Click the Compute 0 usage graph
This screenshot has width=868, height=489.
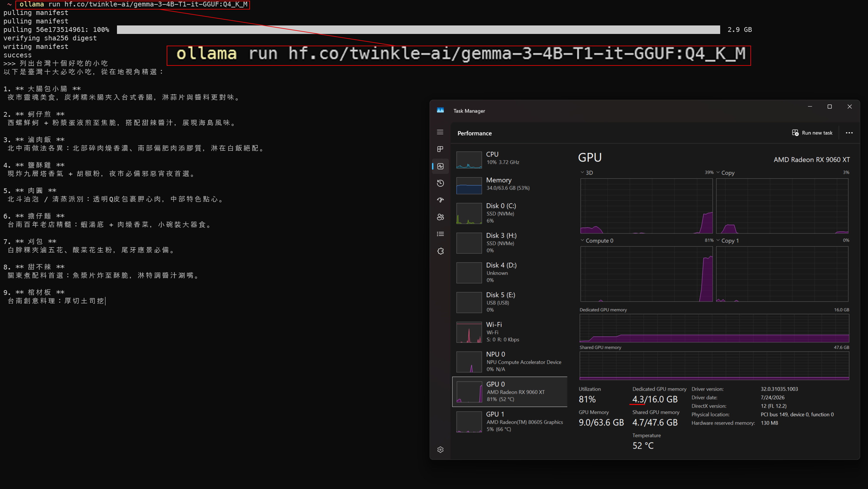646,274
